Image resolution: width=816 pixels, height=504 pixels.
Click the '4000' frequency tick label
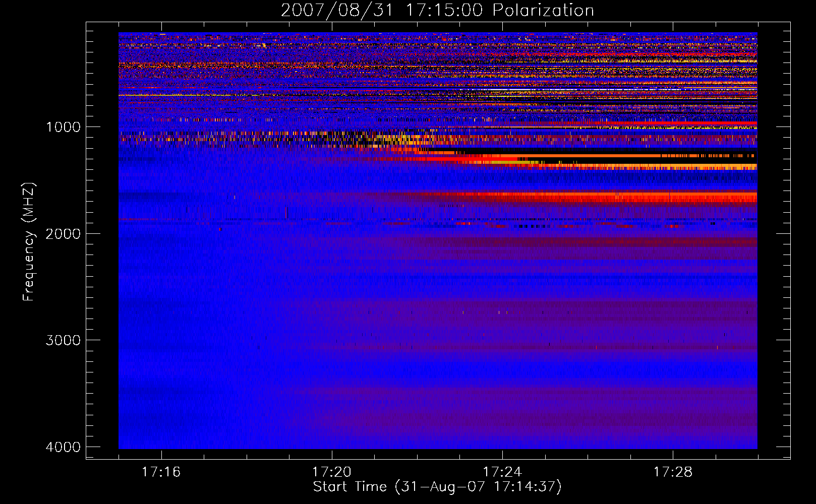63,447
